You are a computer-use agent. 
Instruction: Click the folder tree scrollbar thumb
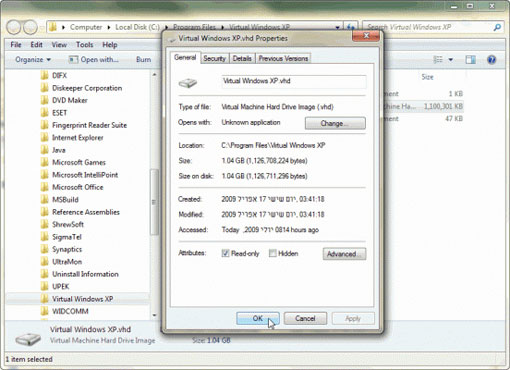pos(154,202)
